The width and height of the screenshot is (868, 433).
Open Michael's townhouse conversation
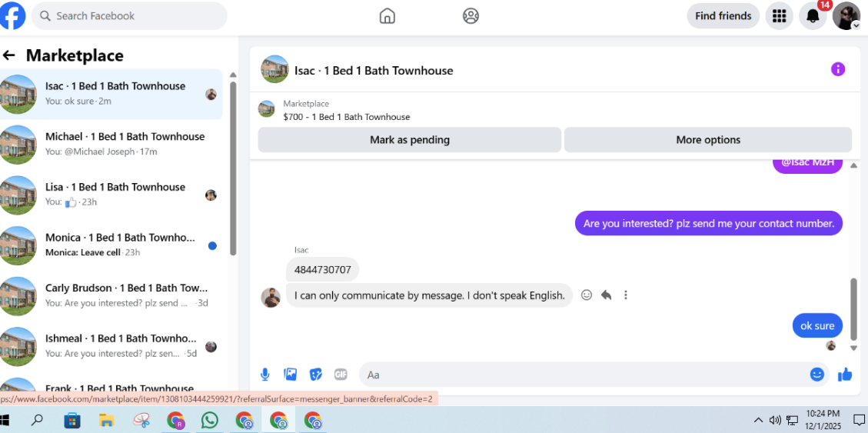coord(111,145)
